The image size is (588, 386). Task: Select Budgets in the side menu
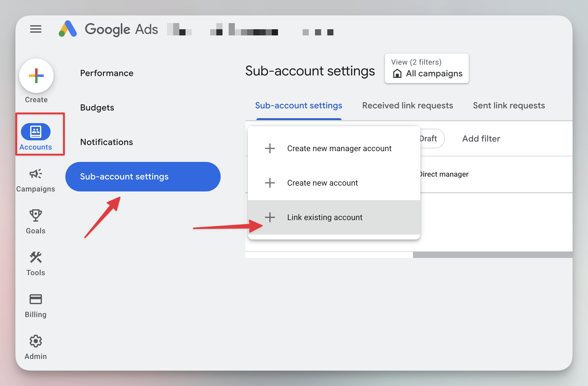(97, 108)
